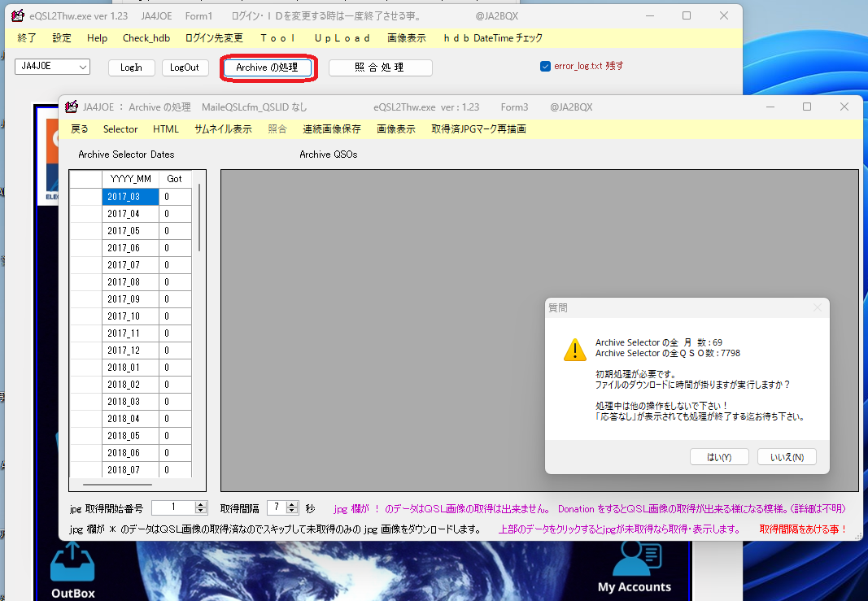Open the Help menu

coord(97,37)
